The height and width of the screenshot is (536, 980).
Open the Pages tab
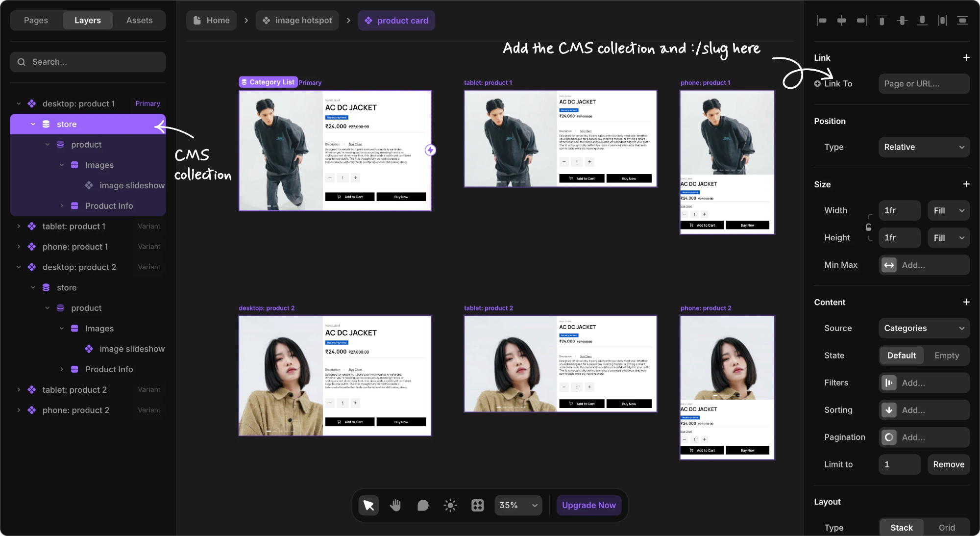pyautogui.click(x=36, y=20)
